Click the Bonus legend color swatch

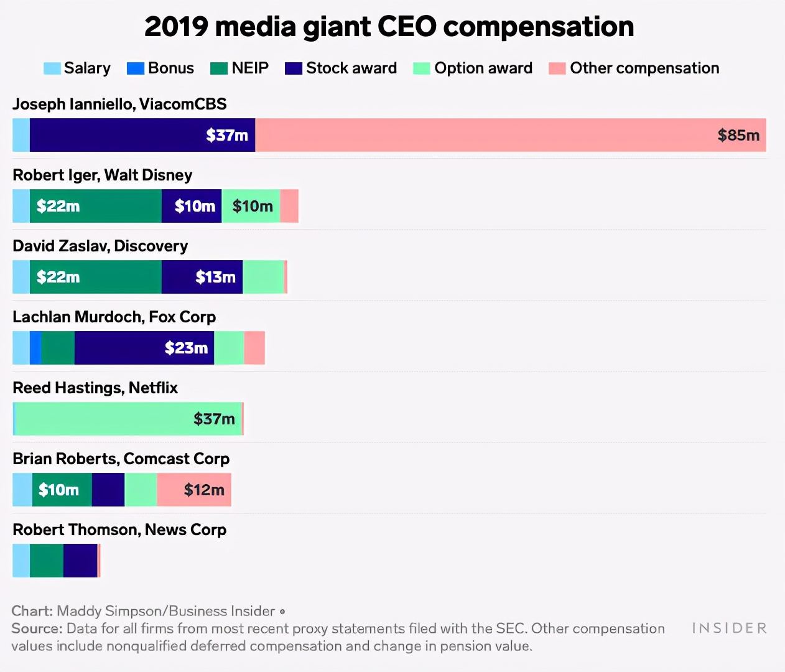[x=136, y=68]
